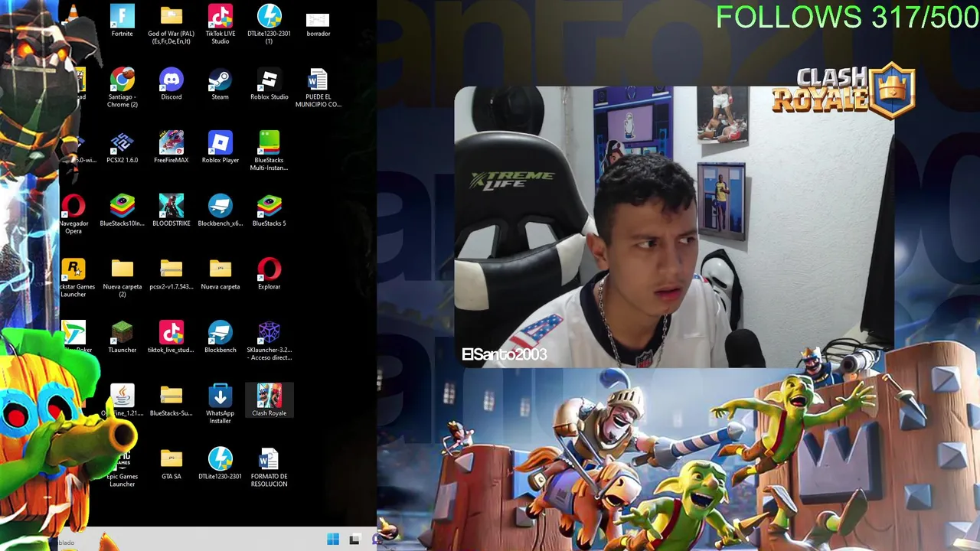This screenshot has height=551, width=980.
Task: Launch the Blockbench shortcut
Action: 220,337
